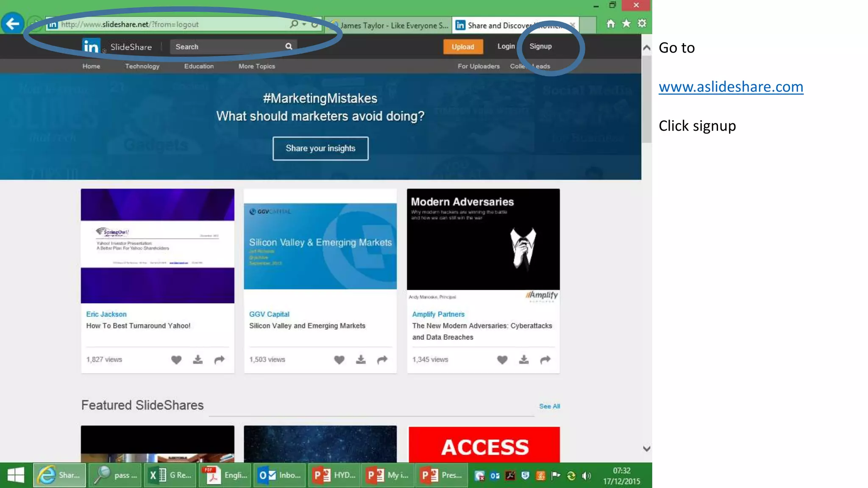Open browser favorites star icon
Screen dimensions: 868x488
point(626,24)
